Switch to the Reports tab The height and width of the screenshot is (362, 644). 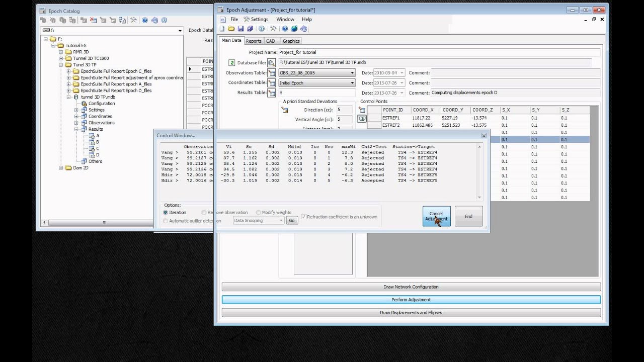click(x=254, y=41)
